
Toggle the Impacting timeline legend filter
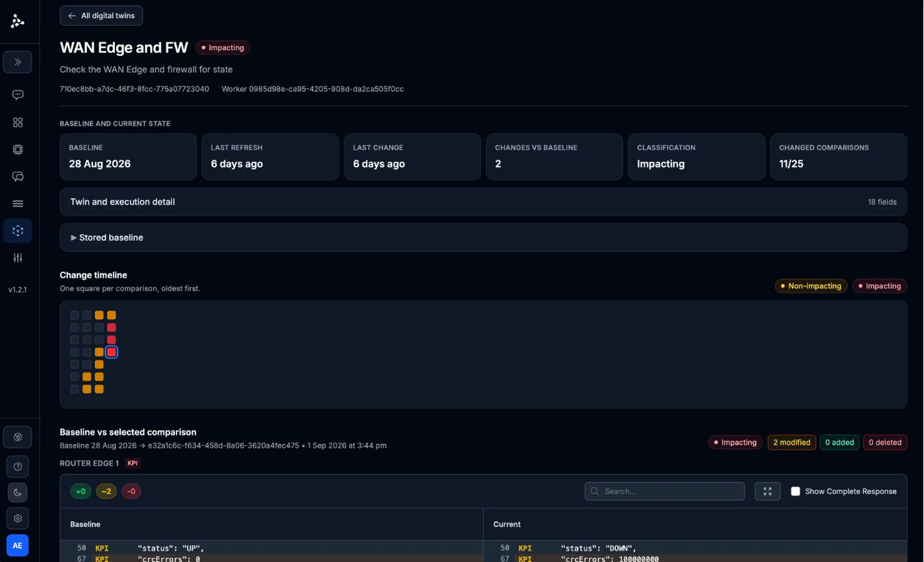tap(880, 286)
